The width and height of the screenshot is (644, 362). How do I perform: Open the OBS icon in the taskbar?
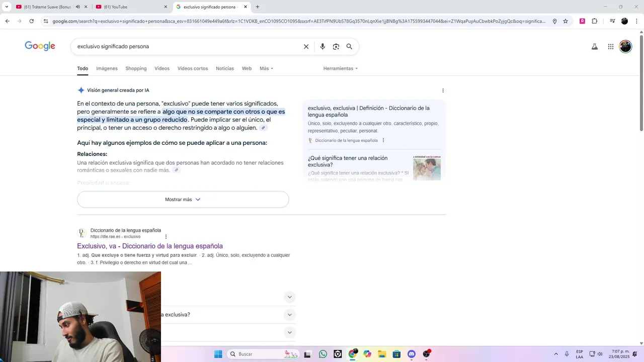427,354
